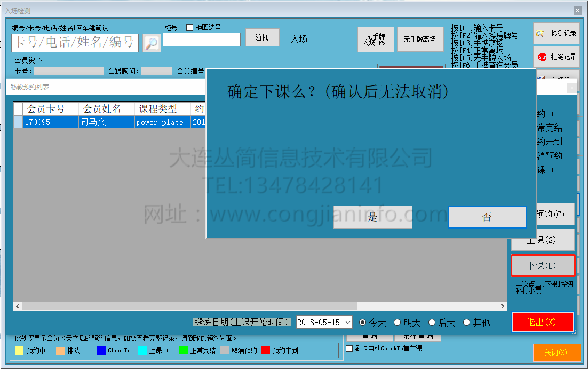Image resolution: width=588 pixels, height=369 pixels.
Task: Click the red 预约未到 legend swatch
Action: 266,350
